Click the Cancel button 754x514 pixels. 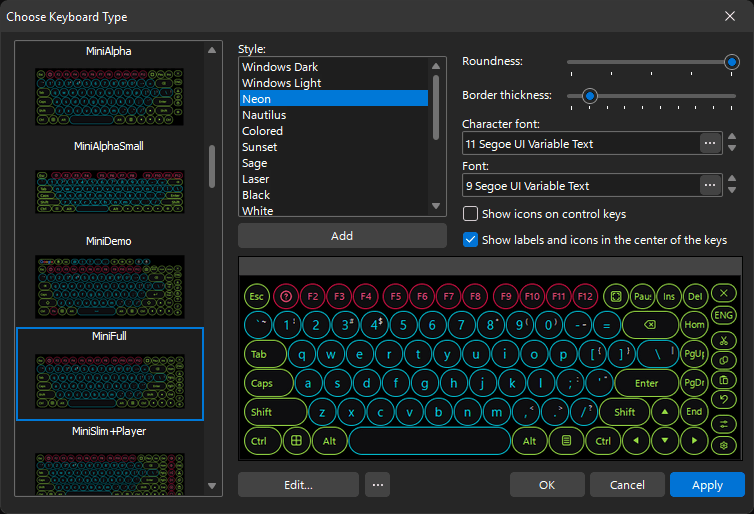point(627,485)
